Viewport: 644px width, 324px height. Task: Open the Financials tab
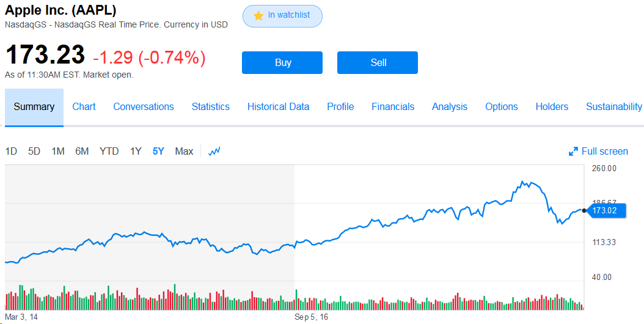(393, 107)
